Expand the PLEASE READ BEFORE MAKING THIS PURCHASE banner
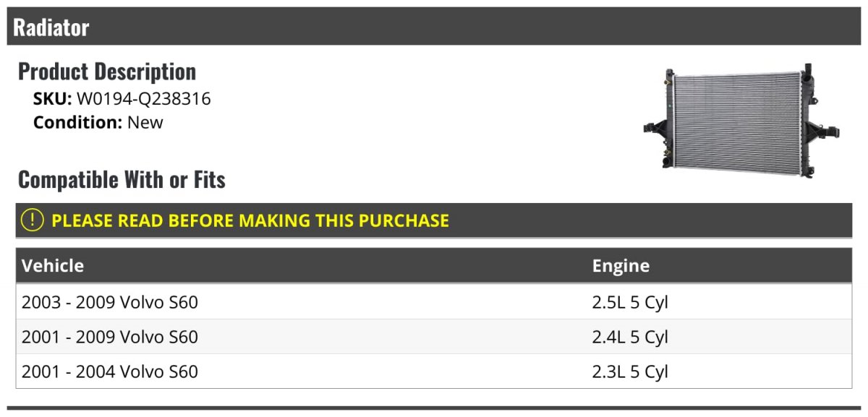 tap(250, 220)
